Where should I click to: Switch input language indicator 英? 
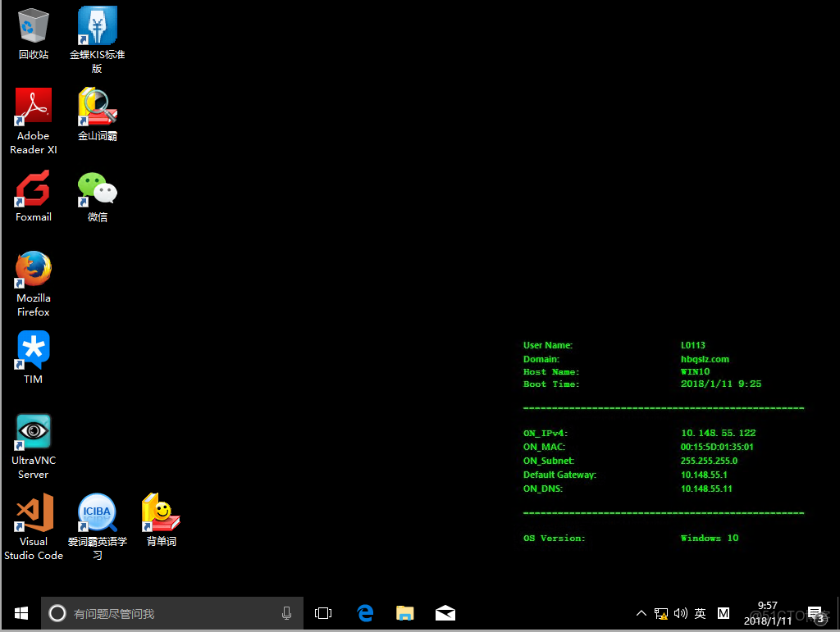click(x=701, y=613)
